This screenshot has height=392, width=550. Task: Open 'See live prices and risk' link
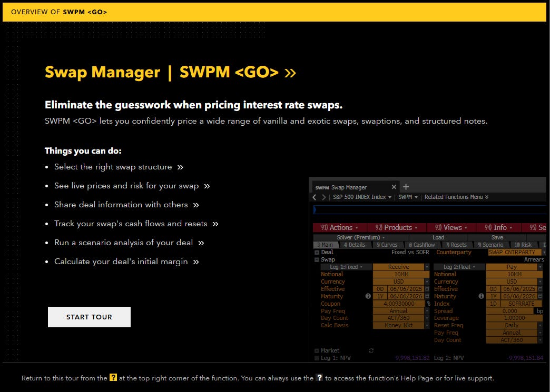point(132,186)
